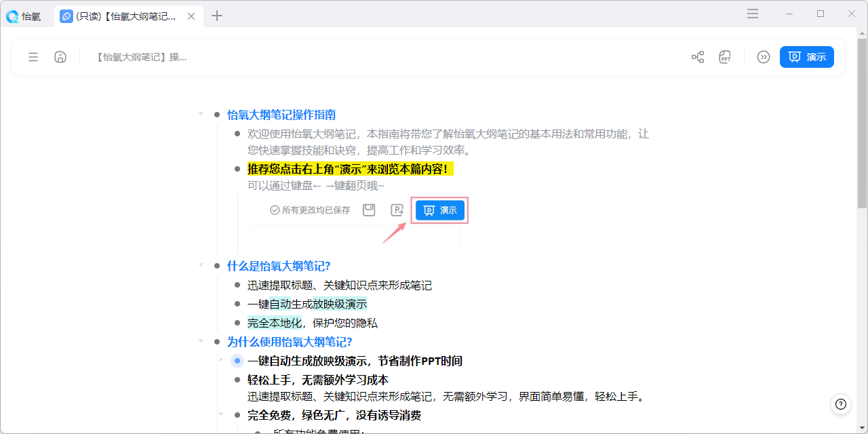
Task: Click the export to PPT icon
Action: [x=726, y=57]
